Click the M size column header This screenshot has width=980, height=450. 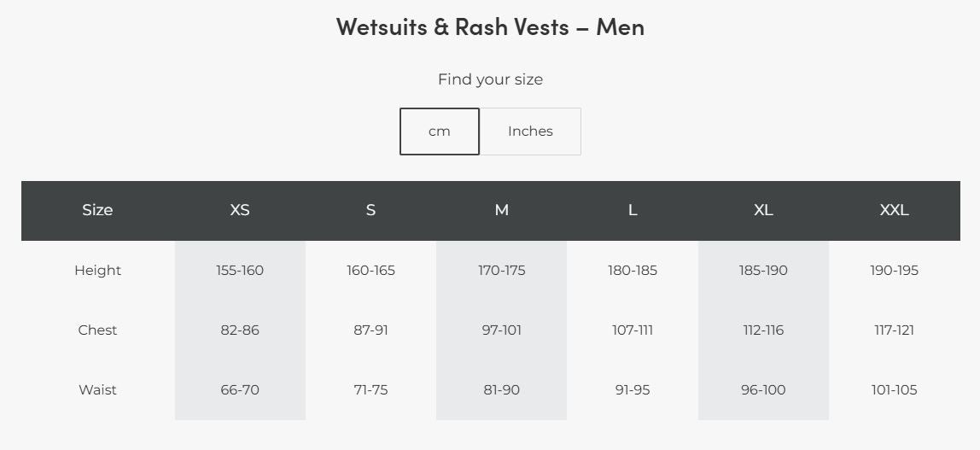coord(501,210)
